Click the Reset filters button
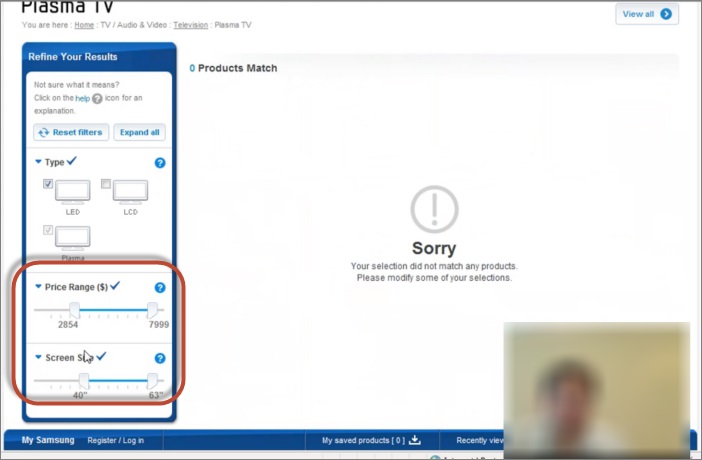 coord(71,132)
